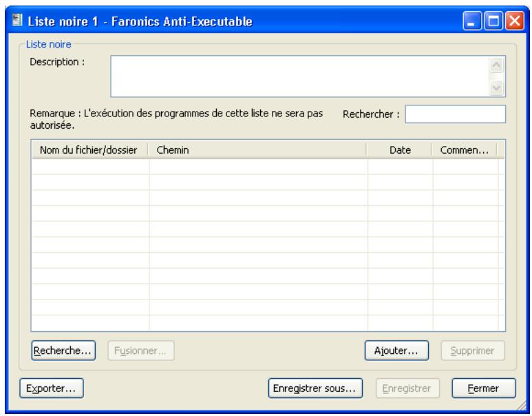This screenshot has height=416, width=532.
Task: Focus the Description text area
Action: [x=299, y=76]
